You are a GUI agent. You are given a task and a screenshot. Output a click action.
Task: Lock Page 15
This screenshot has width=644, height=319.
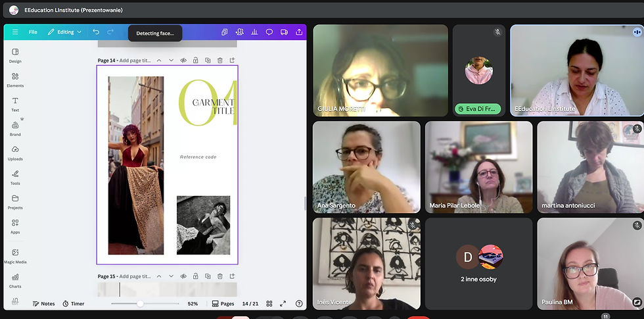click(x=196, y=276)
